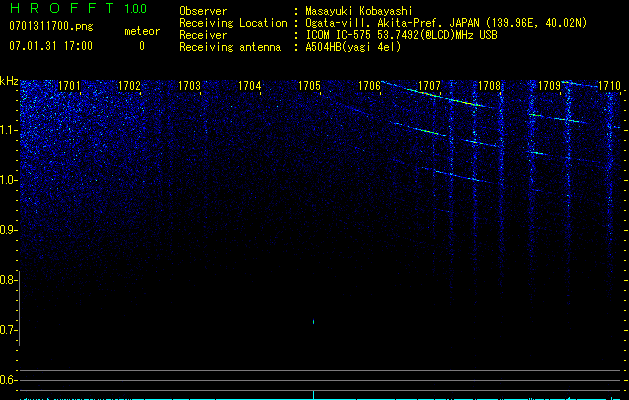Click the 1703 time axis label
This screenshot has width=629, height=400.
coord(189,86)
